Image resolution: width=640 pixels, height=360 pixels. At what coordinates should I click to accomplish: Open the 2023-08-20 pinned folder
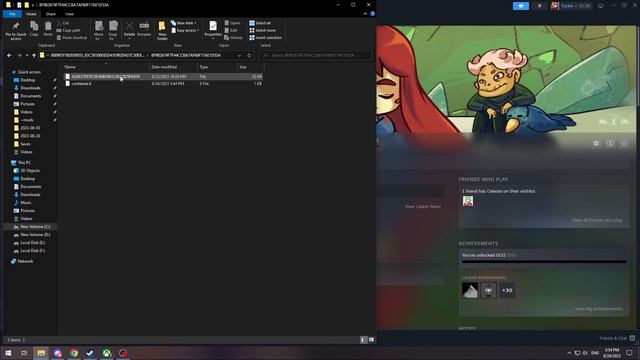30,136
